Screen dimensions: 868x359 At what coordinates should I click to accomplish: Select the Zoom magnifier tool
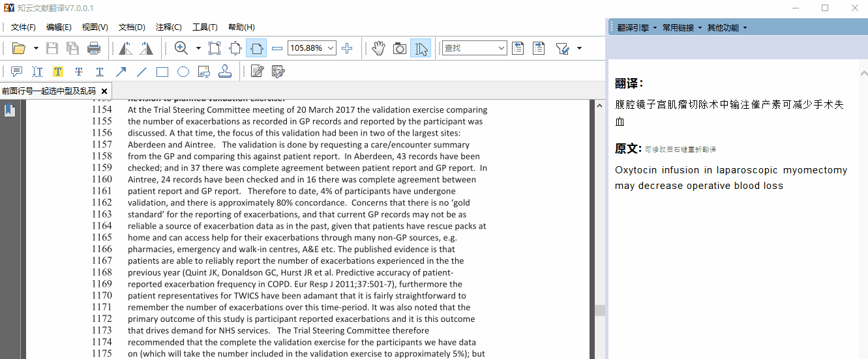(x=181, y=48)
